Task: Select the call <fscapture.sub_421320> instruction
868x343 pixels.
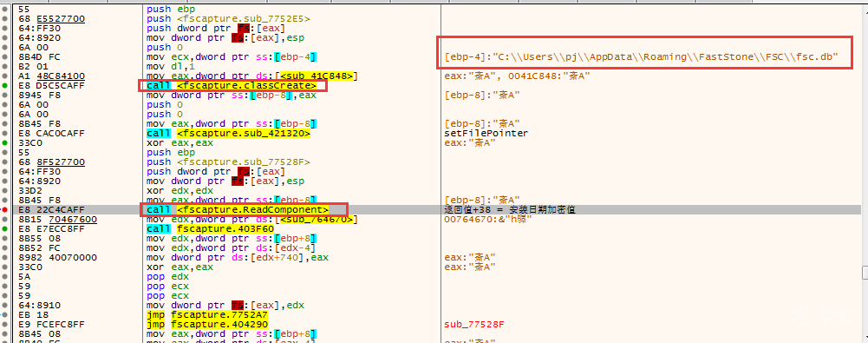Action: click(228, 134)
